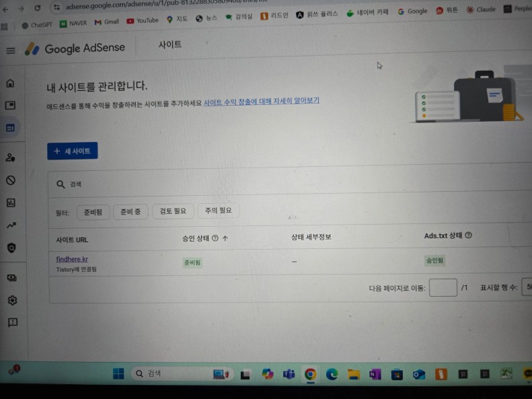The image size is (532, 399).
Task: Open Copilot from the taskbar
Action: (x=268, y=374)
